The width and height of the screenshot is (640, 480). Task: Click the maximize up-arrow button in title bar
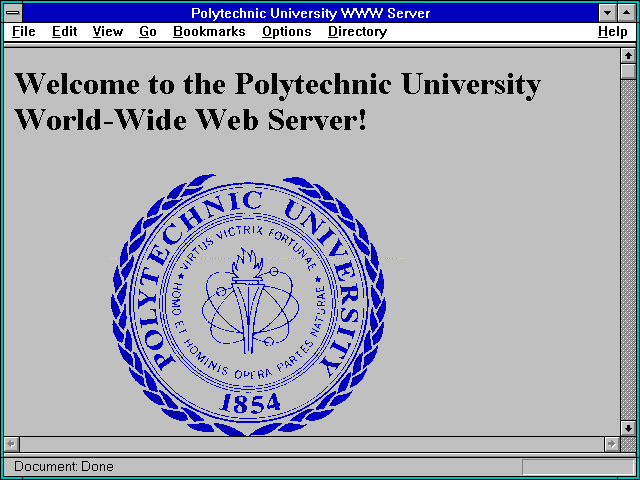627,13
